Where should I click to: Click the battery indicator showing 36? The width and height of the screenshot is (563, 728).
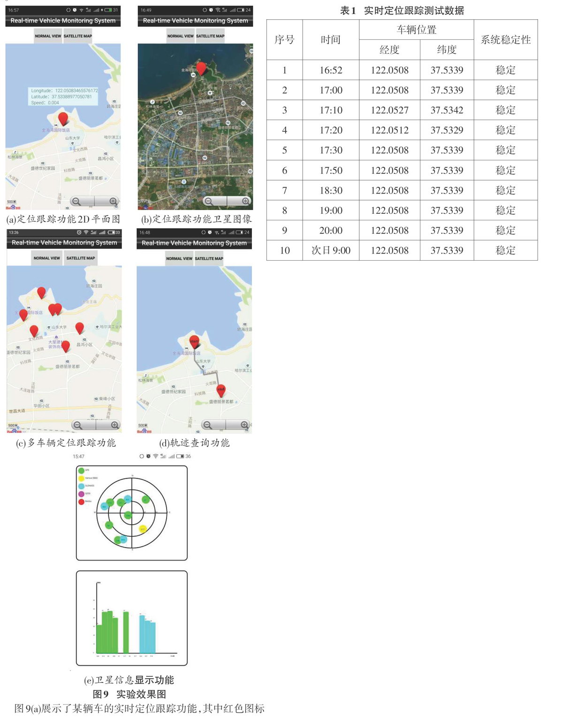(x=183, y=456)
